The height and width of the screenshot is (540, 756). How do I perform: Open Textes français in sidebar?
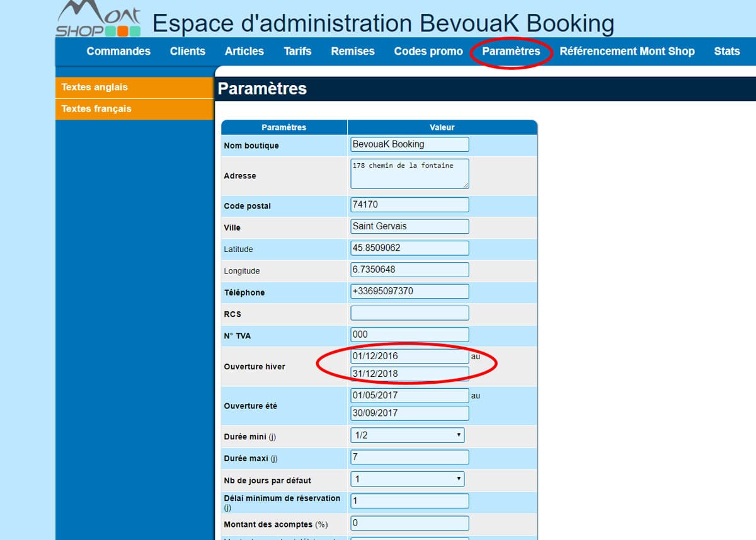tap(135, 109)
